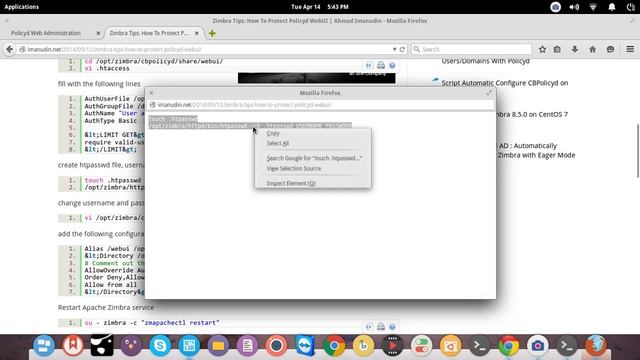Click view source icon above first code block
Screen dimensions: 640x360
[369, 65]
